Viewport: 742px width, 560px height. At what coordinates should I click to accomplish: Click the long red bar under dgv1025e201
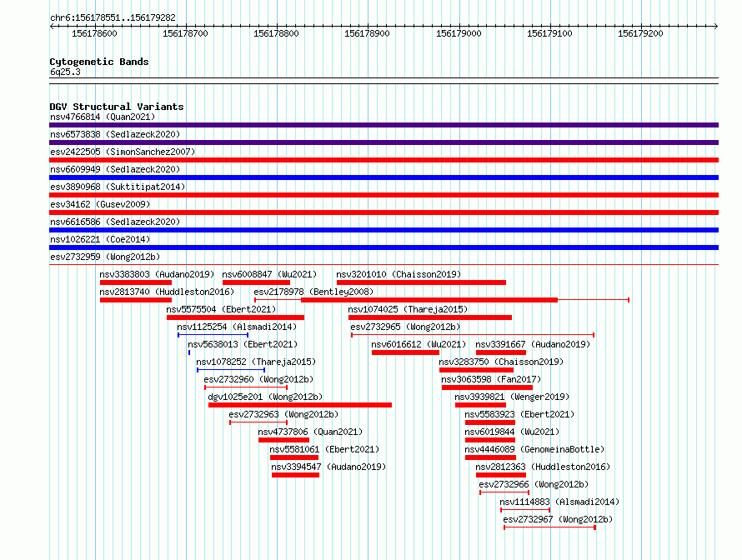pyautogui.click(x=300, y=405)
